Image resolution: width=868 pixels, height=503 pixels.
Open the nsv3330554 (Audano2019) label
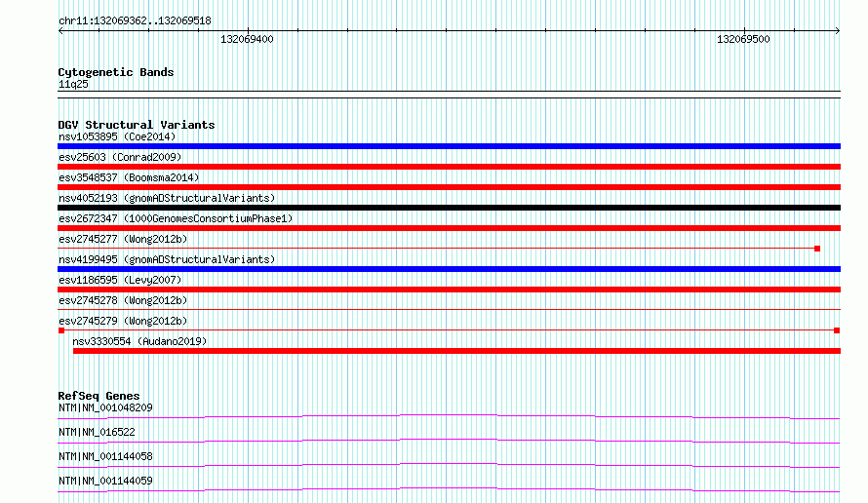coord(139,341)
